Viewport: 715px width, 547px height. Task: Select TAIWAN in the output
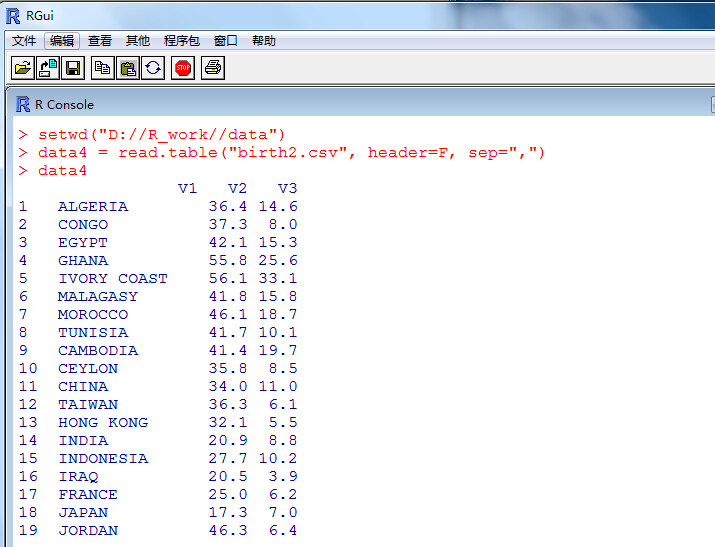coord(88,404)
